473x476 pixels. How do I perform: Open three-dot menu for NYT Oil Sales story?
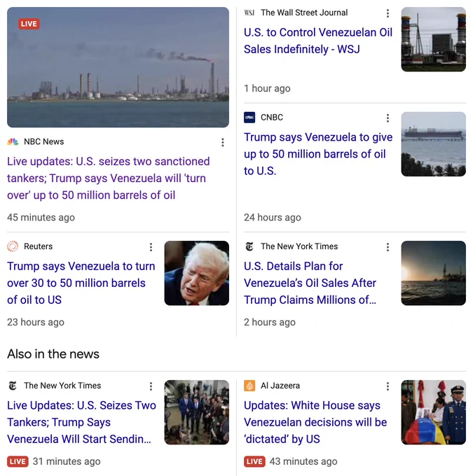(x=388, y=247)
